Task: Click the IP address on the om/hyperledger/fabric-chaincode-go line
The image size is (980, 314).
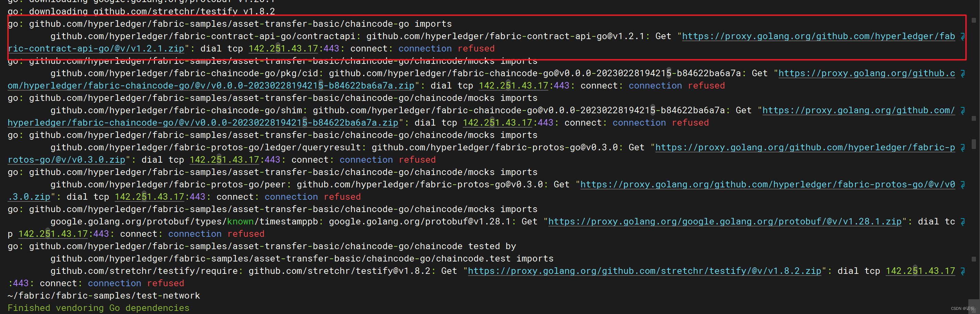Action: coord(513,86)
